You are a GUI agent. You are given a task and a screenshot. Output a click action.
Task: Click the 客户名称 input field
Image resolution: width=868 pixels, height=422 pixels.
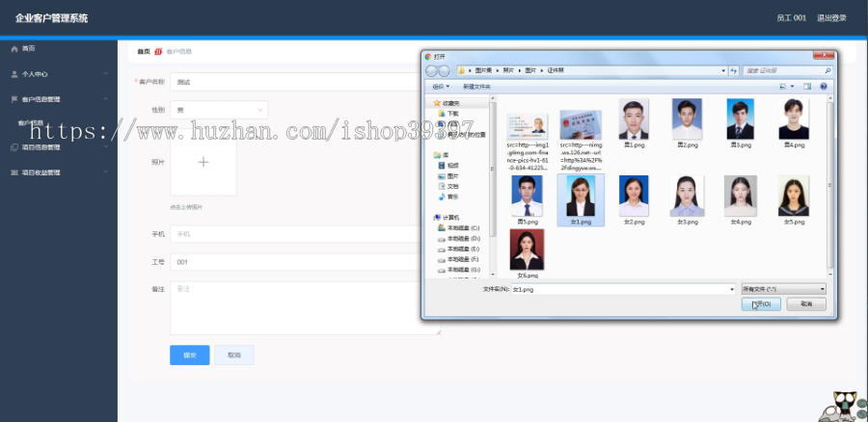(296, 82)
